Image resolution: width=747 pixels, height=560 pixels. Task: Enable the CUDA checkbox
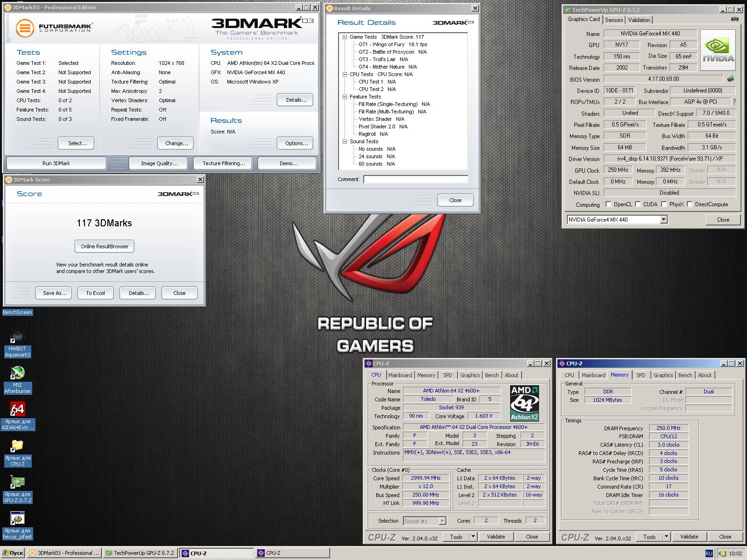(638, 204)
